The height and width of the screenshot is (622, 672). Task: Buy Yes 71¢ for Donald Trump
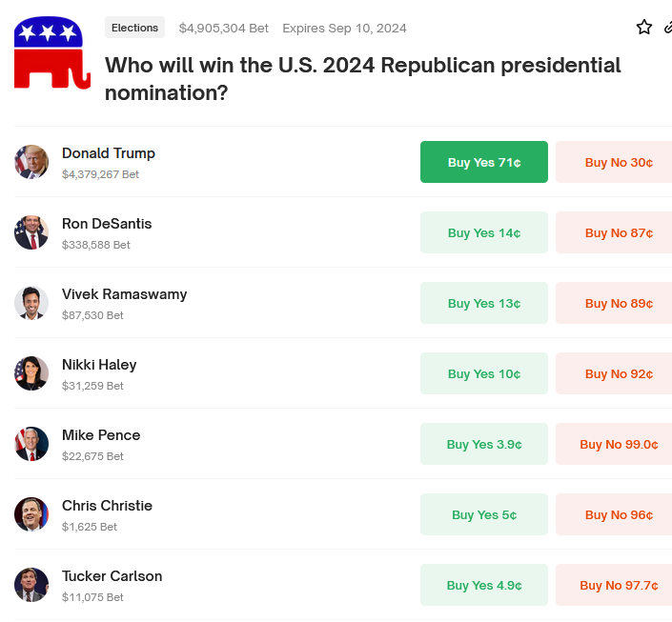(x=484, y=162)
